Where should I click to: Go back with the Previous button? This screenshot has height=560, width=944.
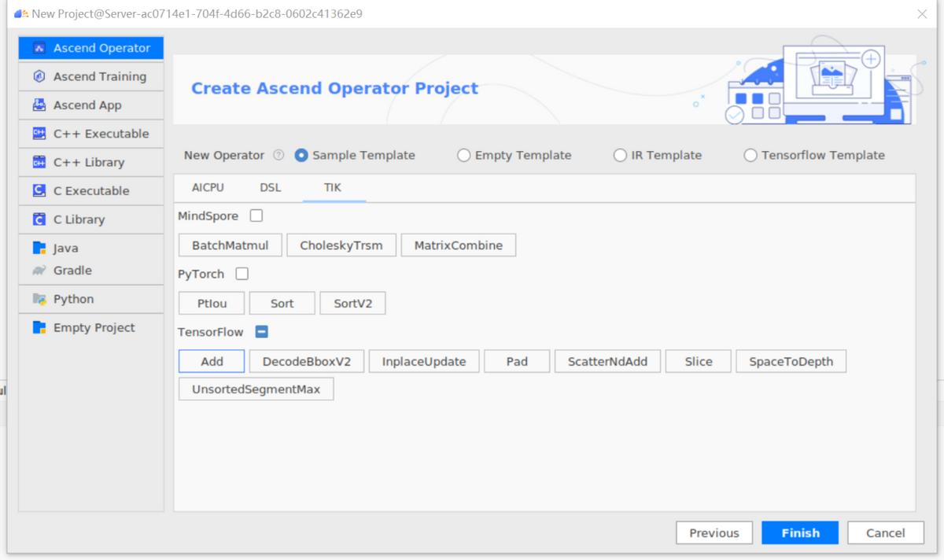(714, 532)
